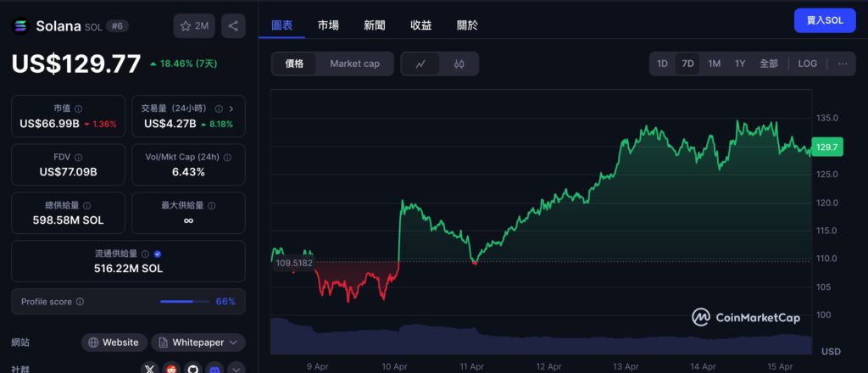This screenshot has height=373, width=868.
Task: Toggle LOG scale on the chart
Action: click(x=808, y=64)
